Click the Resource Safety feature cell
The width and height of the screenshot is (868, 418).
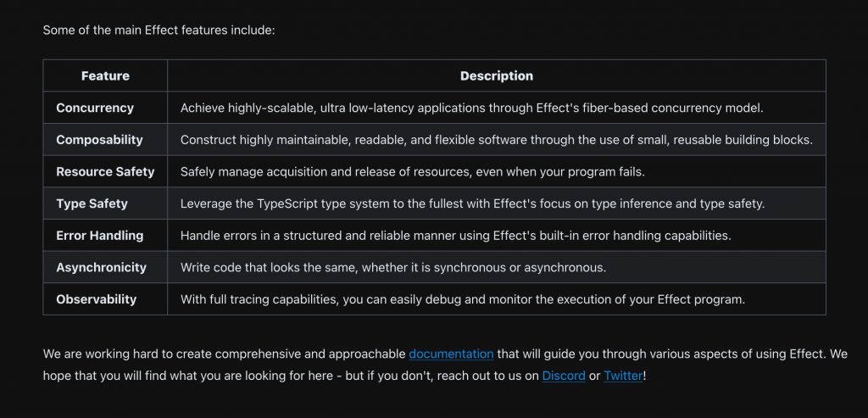(105, 171)
